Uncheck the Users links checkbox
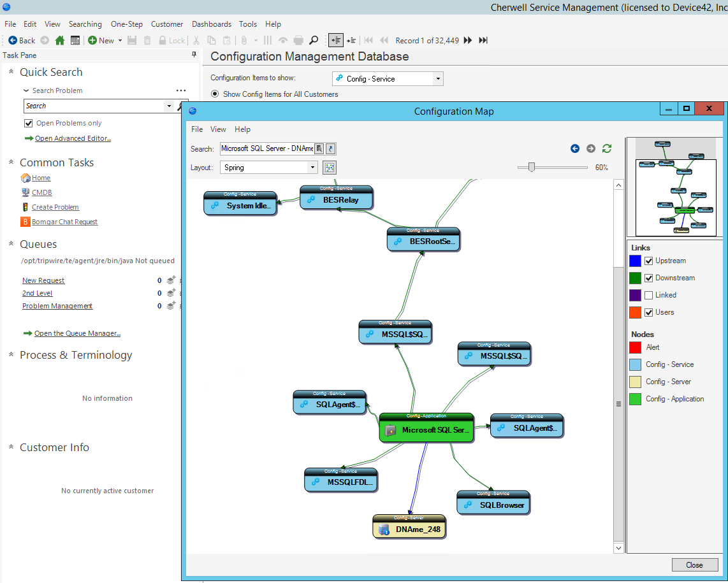Screen dimensions: 728x583 [x=648, y=312]
